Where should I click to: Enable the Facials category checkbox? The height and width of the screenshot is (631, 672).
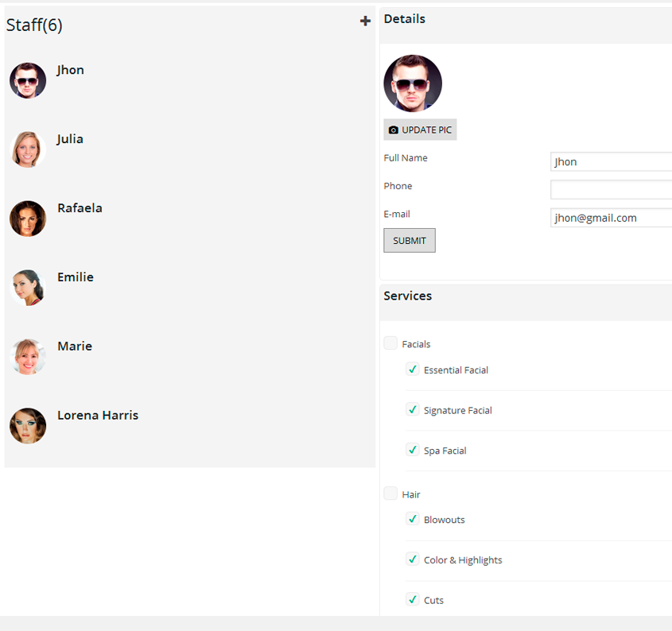click(390, 342)
